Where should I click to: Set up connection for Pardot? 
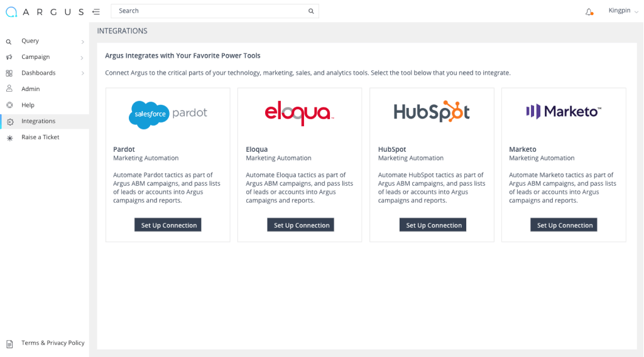click(x=168, y=225)
